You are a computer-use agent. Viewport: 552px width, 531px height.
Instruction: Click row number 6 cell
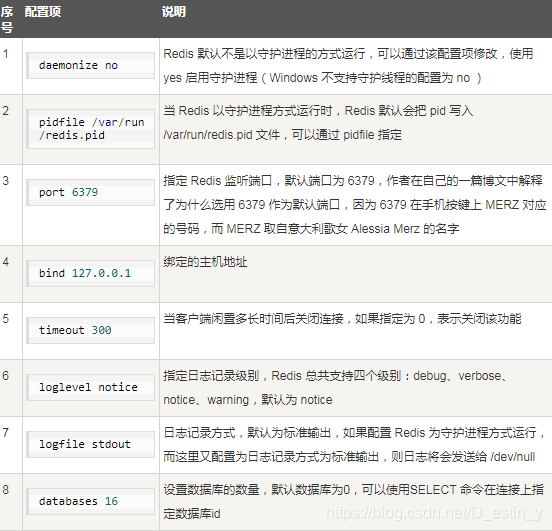(11, 388)
